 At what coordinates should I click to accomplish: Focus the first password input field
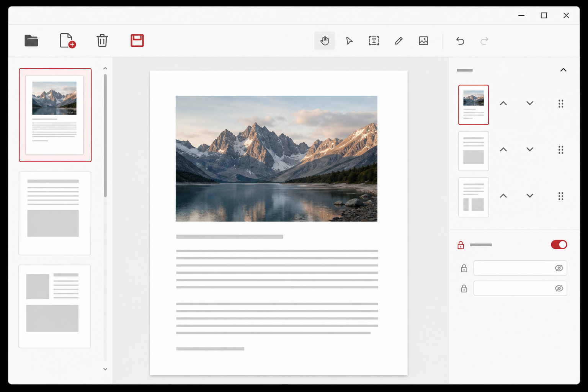520,268
